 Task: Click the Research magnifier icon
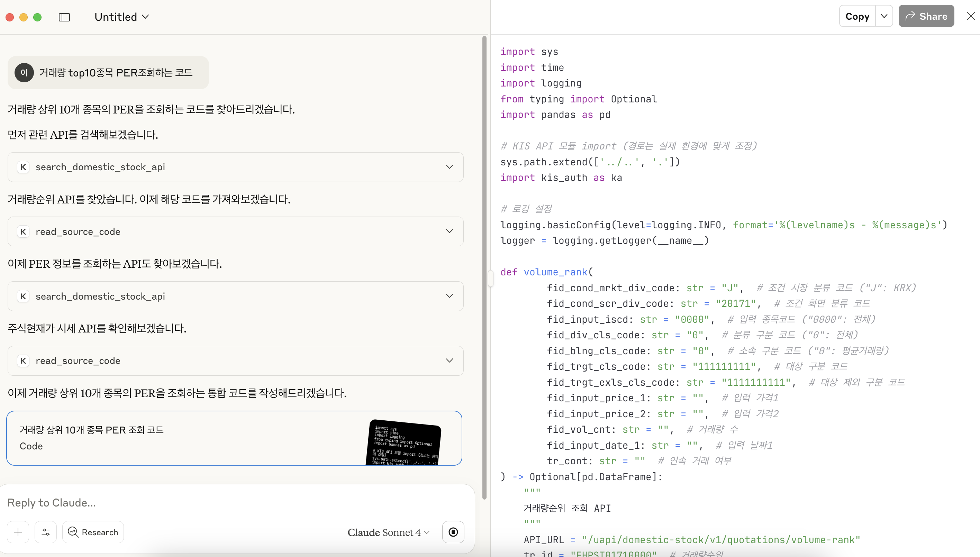click(x=73, y=532)
